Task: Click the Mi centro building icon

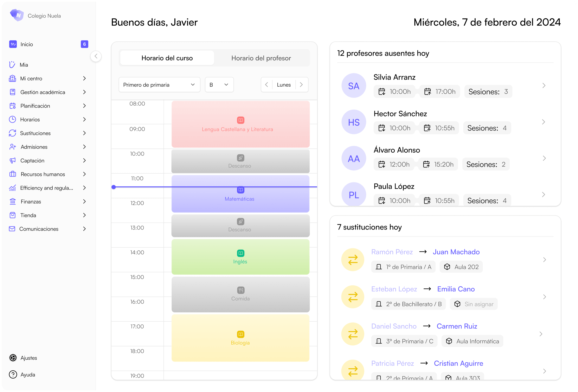Action: coord(12,79)
